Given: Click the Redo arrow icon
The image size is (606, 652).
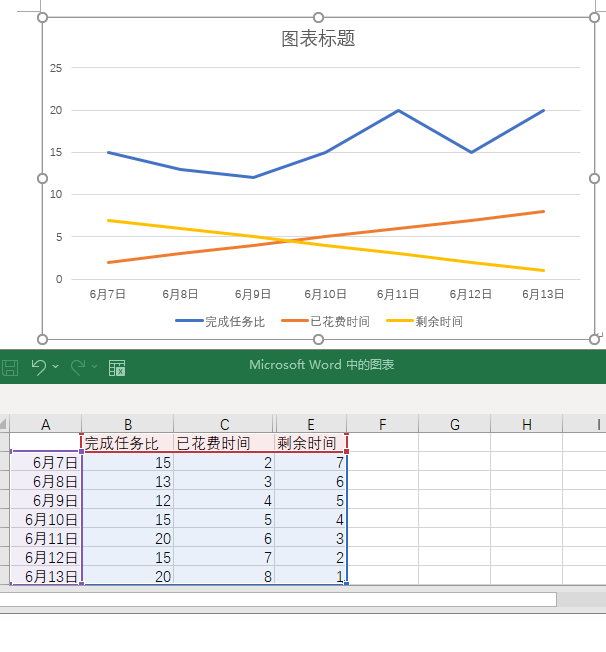Looking at the screenshot, I should click(x=78, y=367).
